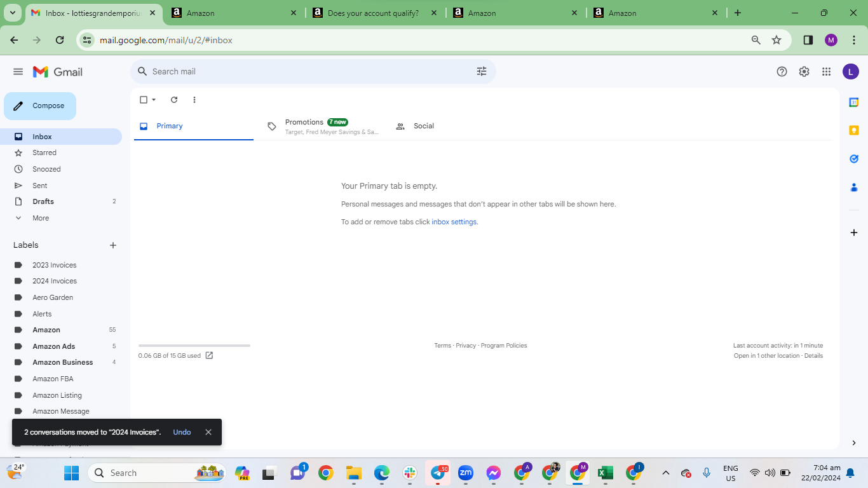Open a new Chrome tab
868x488 pixels.
pyautogui.click(x=738, y=13)
